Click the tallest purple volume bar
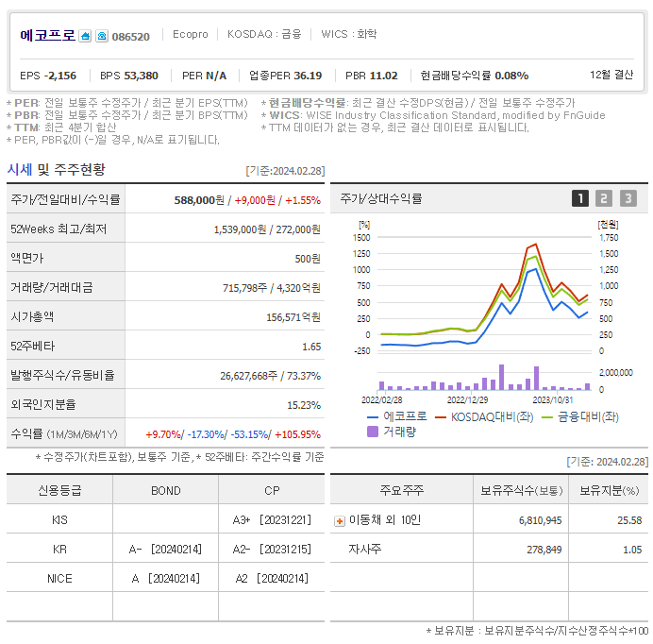653x644 pixels. click(501, 377)
